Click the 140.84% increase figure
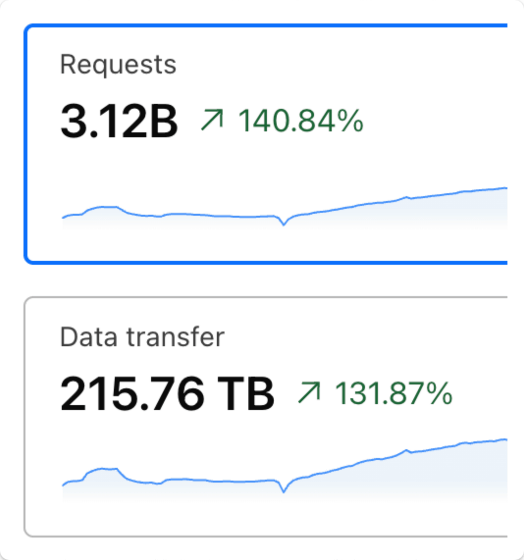This screenshot has width=524, height=560. point(301,121)
